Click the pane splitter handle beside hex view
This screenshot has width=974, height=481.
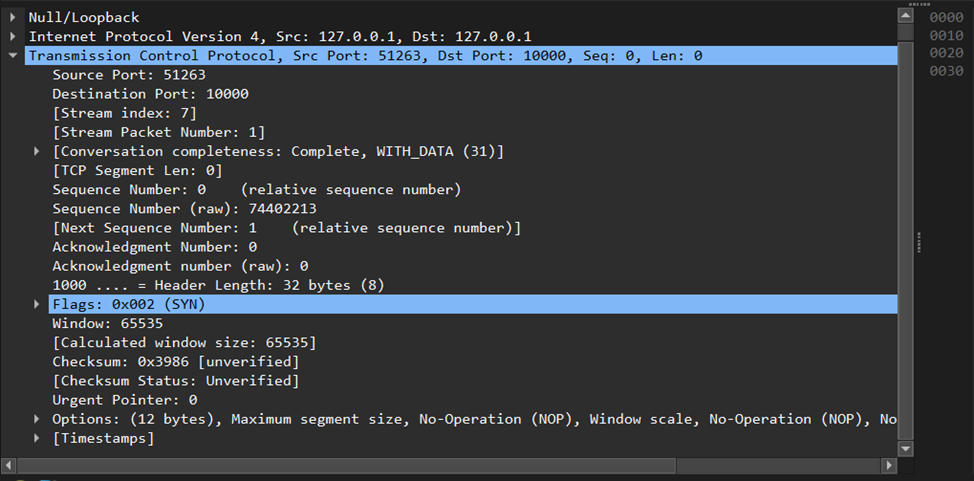click(917, 236)
